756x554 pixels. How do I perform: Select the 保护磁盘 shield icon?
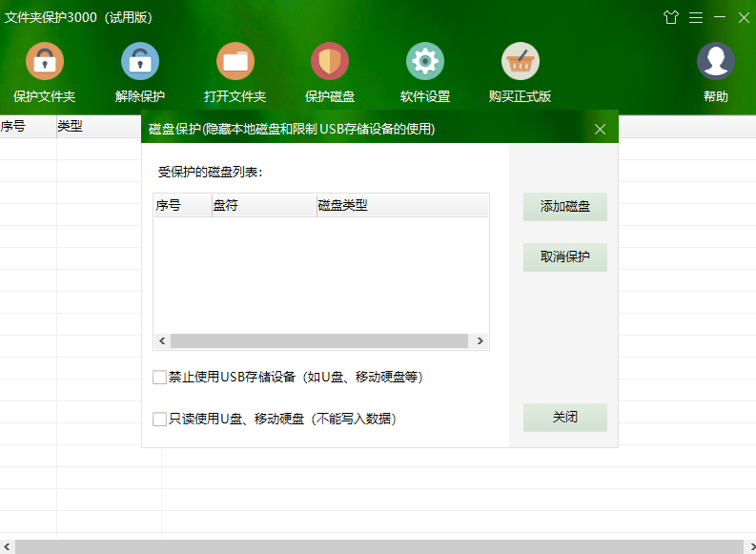point(330,62)
